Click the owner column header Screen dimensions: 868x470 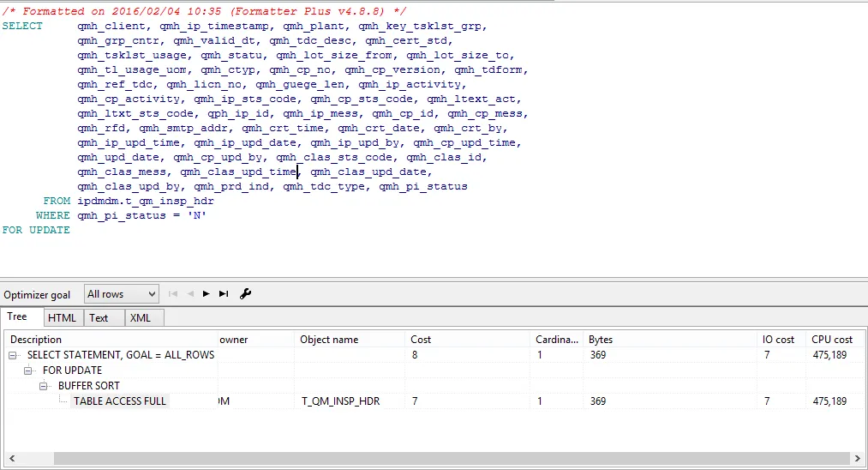tap(255, 339)
